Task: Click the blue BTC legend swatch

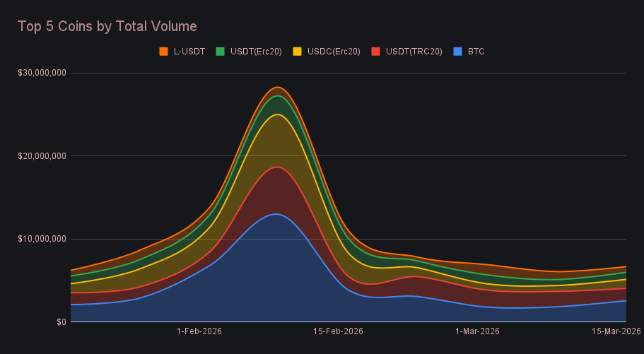Action: [x=457, y=52]
